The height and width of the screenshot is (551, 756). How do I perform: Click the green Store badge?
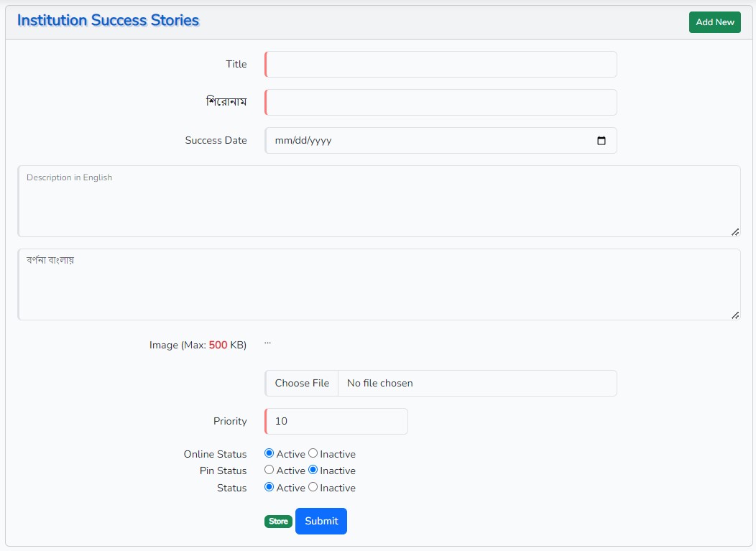pyautogui.click(x=278, y=522)
